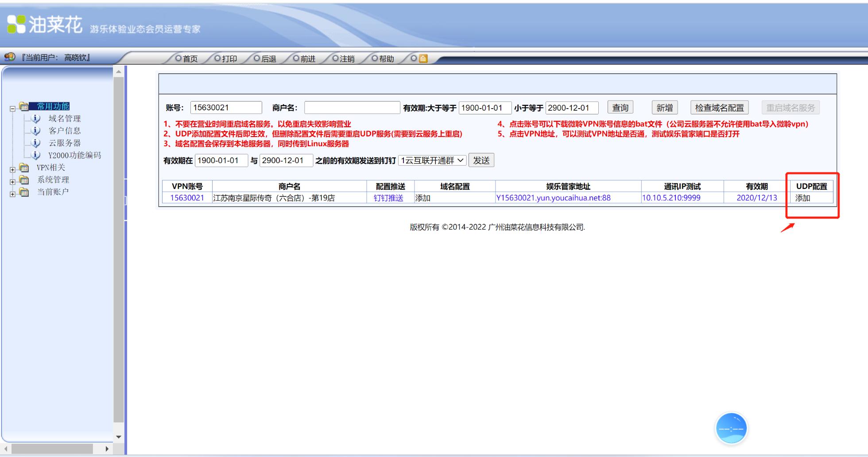This screenshot has width=868, height=457.
Task: Select 当前账户 tree label
Action: tap(53, 192)
